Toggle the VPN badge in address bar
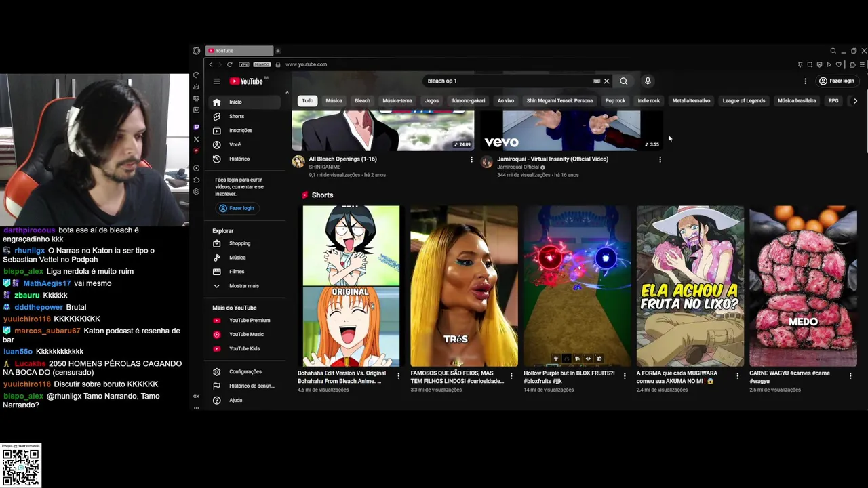Screen dimensions: 868x488 243,64
